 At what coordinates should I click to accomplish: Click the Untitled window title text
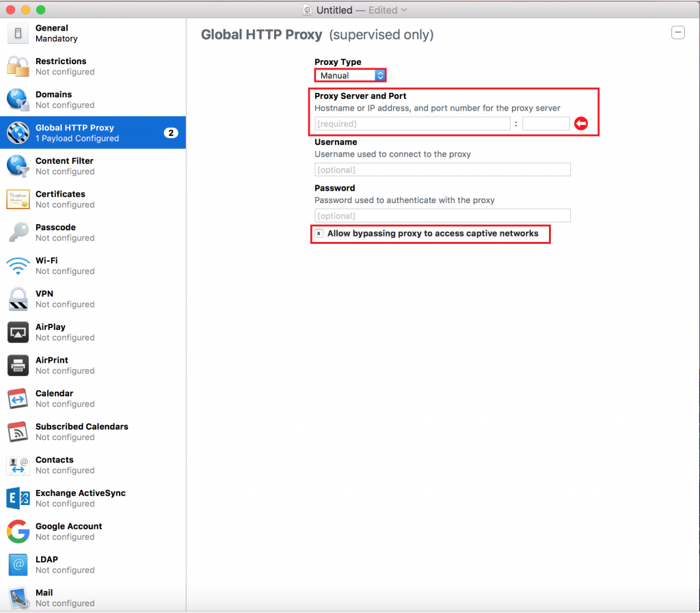334,10
